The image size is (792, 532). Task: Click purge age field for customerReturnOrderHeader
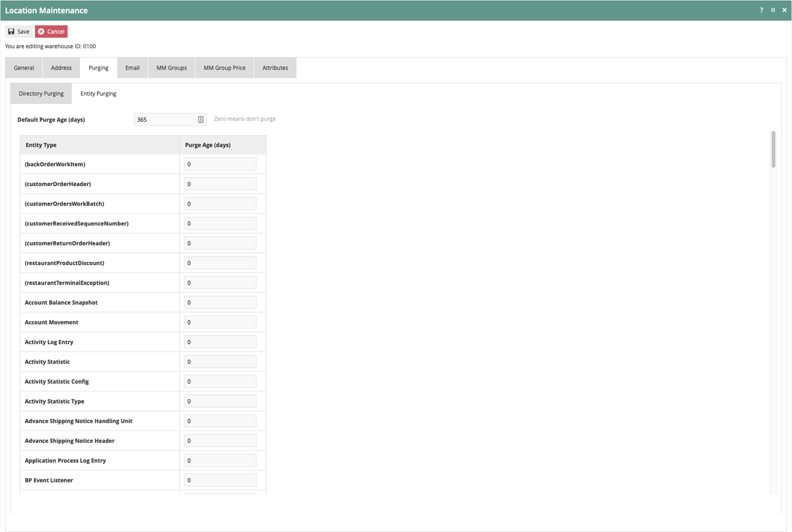point(220,243)
